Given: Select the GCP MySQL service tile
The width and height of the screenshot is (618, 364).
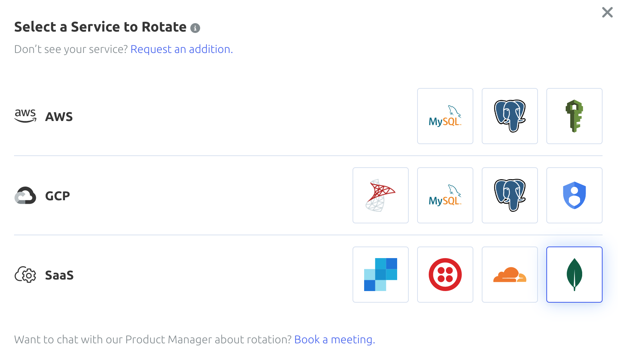Looking at the screenshot, I should (x=445, y=195).
